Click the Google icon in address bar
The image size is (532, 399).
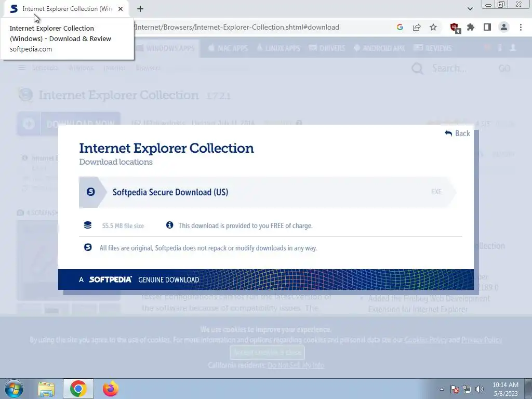400,27
